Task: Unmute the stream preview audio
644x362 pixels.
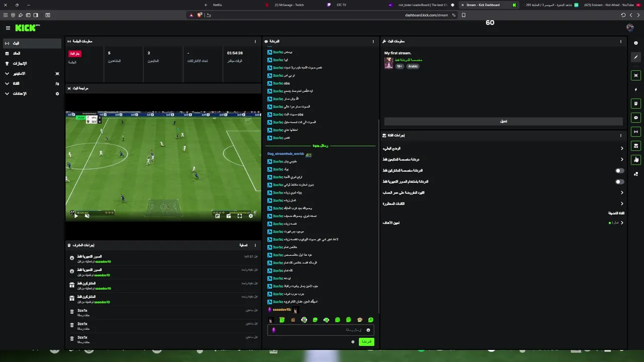Action: click(x=87, y=216)
